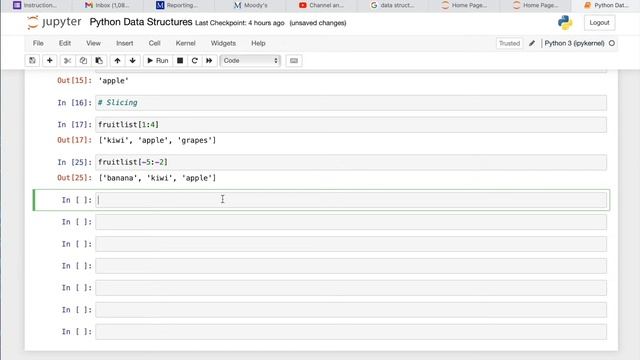Click the Last Checkpoint: 4 hours ago text
The width and height of the screenshot is (640, 360).
click(240, 23)
